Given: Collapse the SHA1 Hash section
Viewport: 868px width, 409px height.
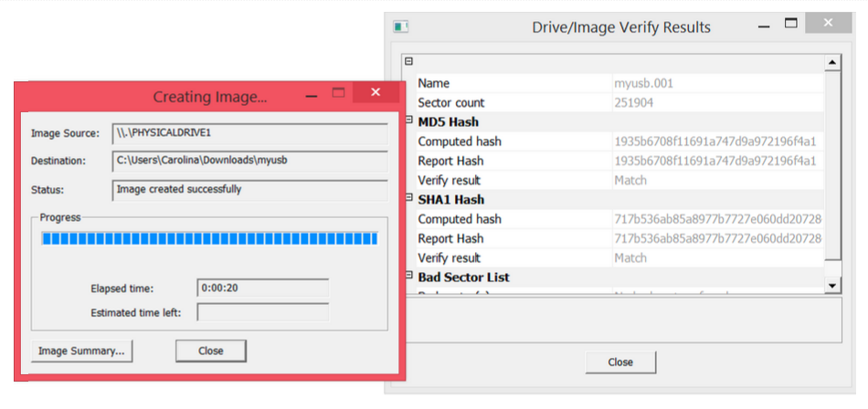Looking at the screenshot, I should pos(409,199).
